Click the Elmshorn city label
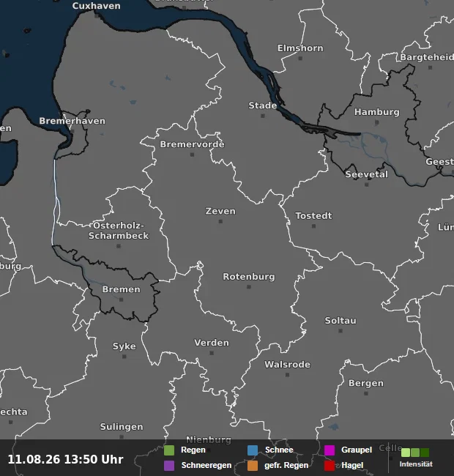 click(300, 48)
